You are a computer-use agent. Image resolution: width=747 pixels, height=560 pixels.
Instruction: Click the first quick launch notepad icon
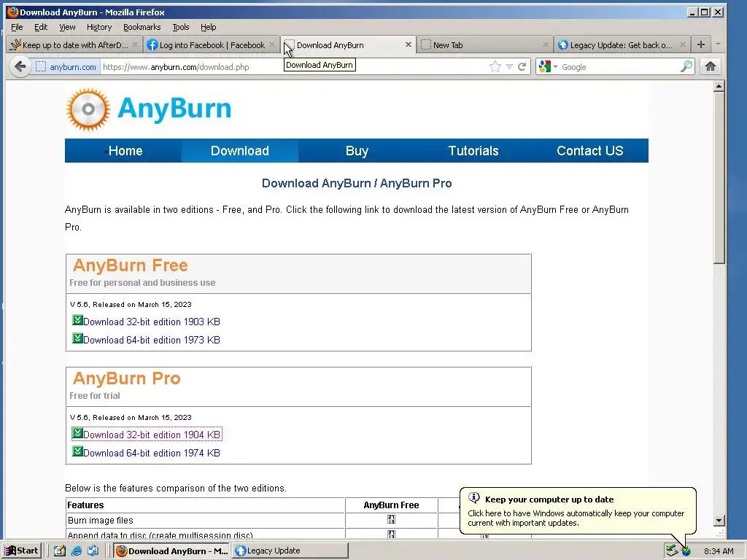[x=60, y=551]
